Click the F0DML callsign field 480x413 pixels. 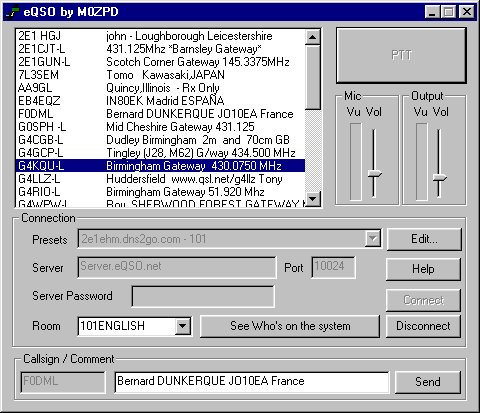pos(63,382)
